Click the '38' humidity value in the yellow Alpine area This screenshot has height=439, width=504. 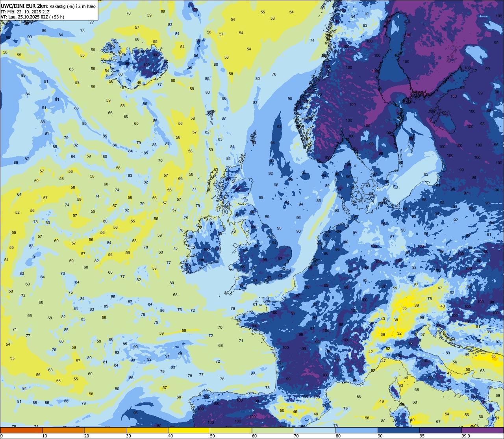[396, 320]
